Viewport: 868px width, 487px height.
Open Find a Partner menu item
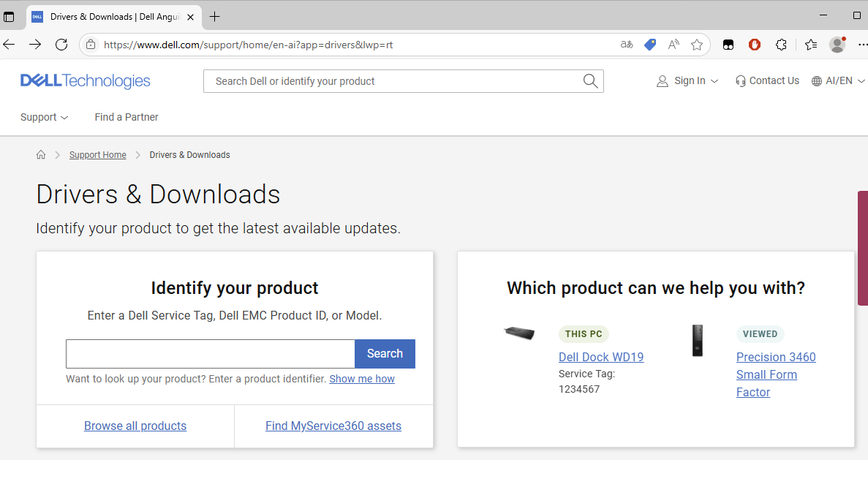(127, 117)
